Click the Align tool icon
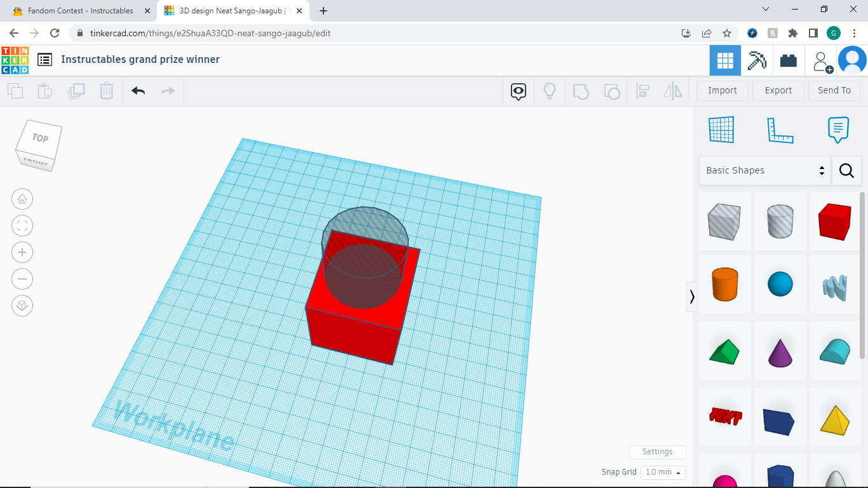This screenshot has height=488, width=868. click(x=642, y=91)
